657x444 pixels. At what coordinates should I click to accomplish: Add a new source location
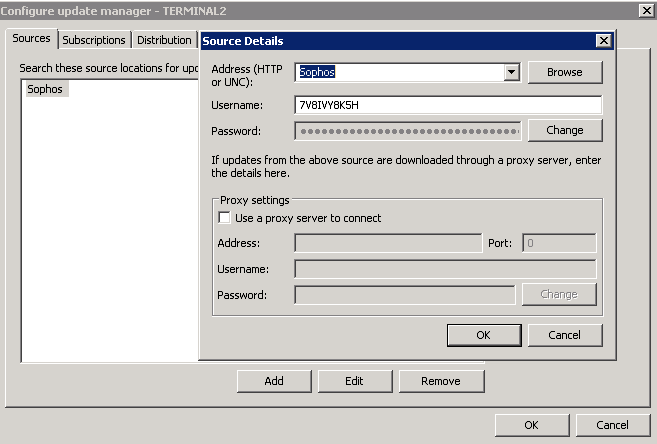274,381
